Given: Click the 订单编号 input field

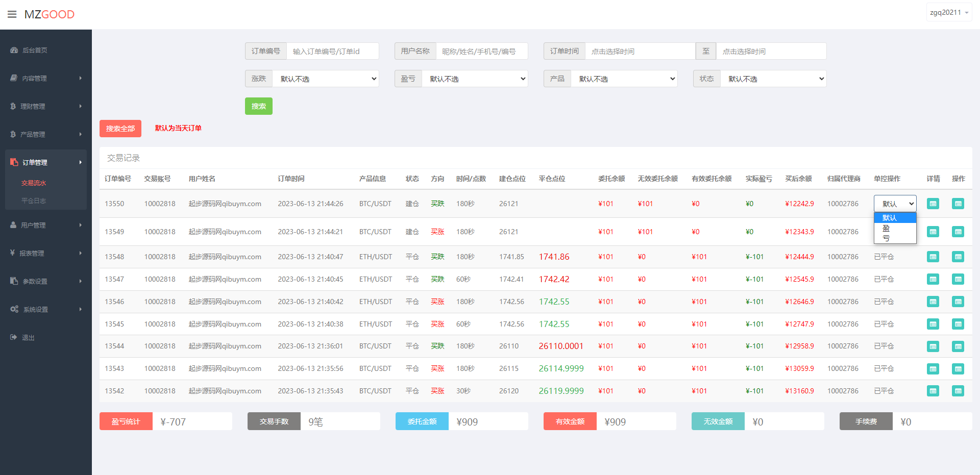Looking at the screenshot, I should tap(332, 51).
